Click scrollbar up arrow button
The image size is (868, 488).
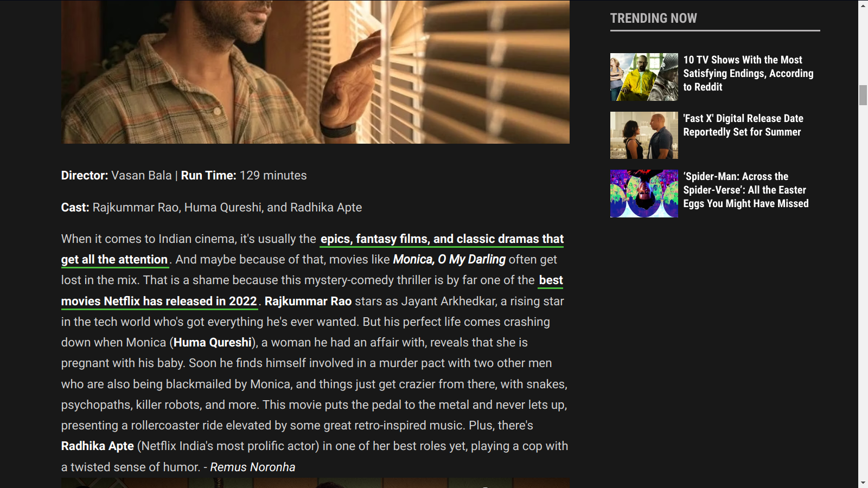pos(863,5)
